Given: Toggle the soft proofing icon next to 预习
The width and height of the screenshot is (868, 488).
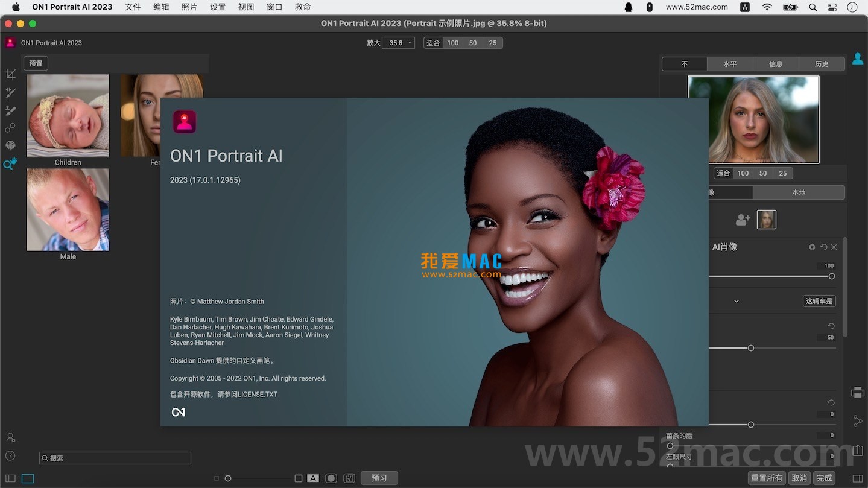Looking at the screenshot, I should [349, 478].
